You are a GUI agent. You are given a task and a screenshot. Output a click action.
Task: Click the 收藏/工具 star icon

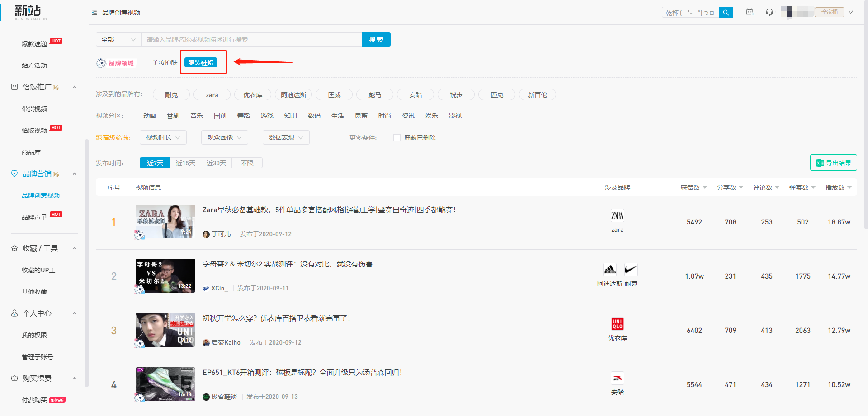pyautogui.click(x=14, y=248)
